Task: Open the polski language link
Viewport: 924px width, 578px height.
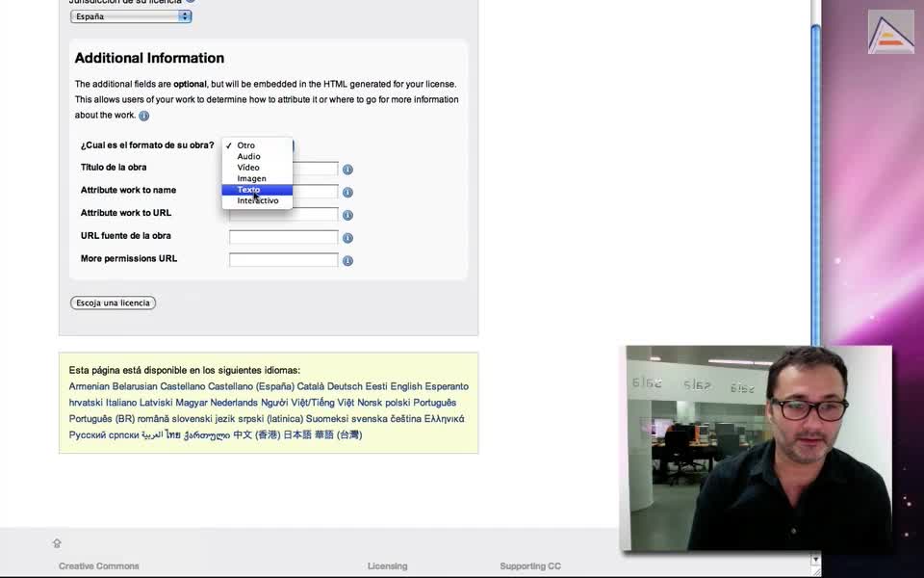Action: [398, 403]
